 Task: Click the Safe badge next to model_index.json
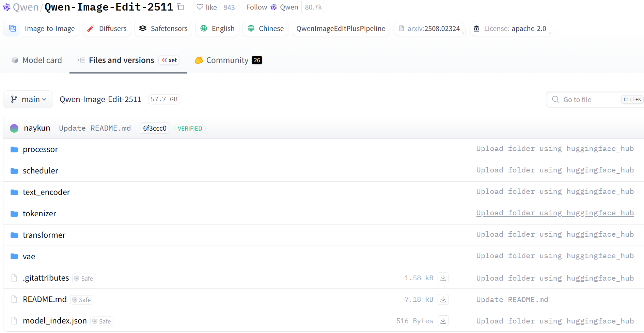pos(102,321)
